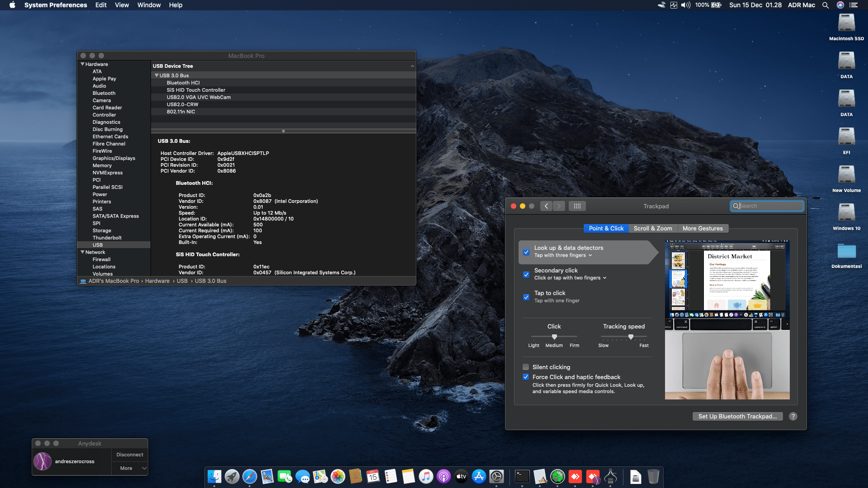The width and height of the screenshot is (868, 488).
Task: Collapse USB 3.0 Bus tree node
Action: (157, 75)
